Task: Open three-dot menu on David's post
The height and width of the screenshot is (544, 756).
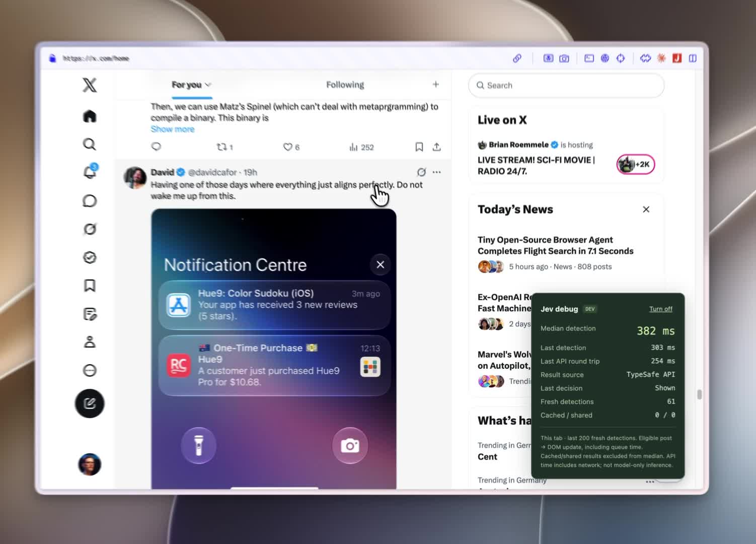Action: click(x=436, y=172)
